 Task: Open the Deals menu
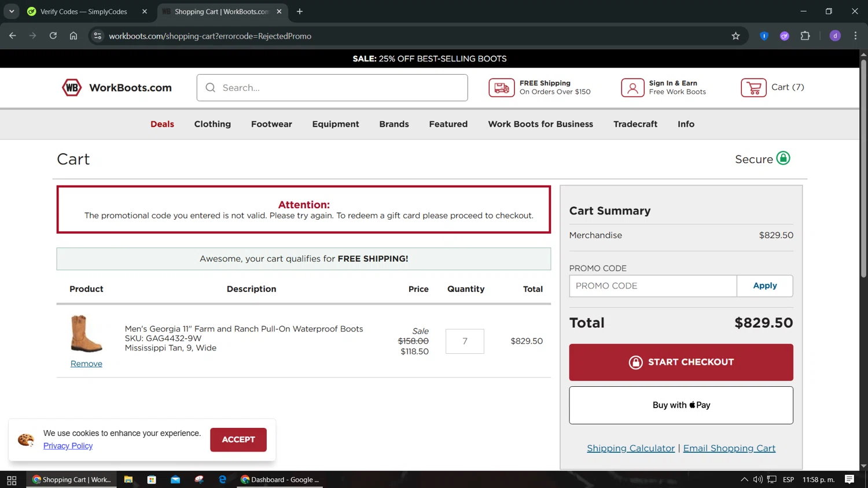(162, 124)
